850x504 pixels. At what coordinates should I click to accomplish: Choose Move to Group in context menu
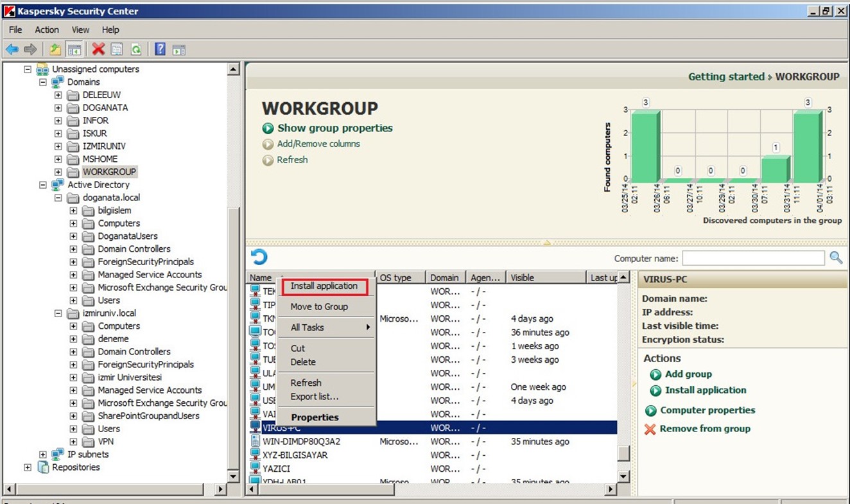pos(326,307)
